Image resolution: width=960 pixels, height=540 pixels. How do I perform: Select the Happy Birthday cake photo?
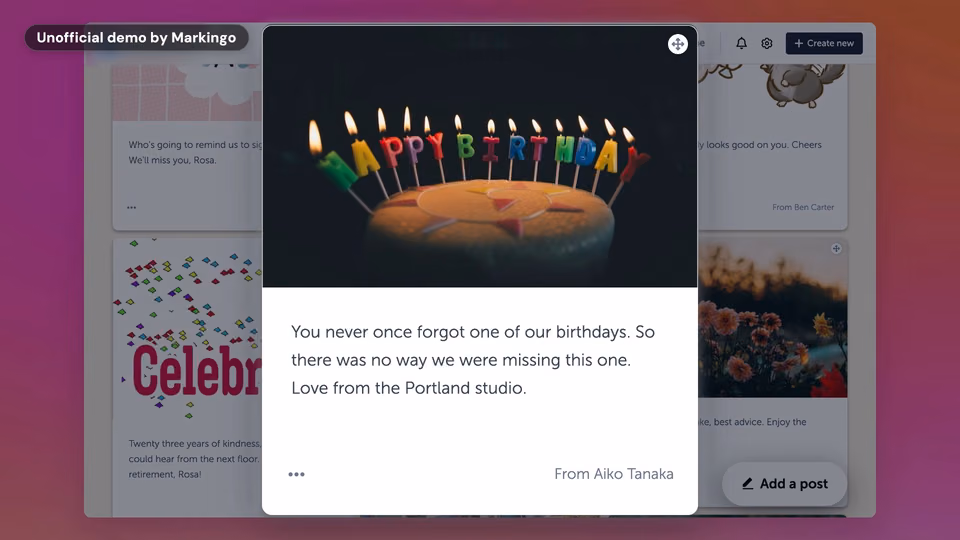point(480,157)
